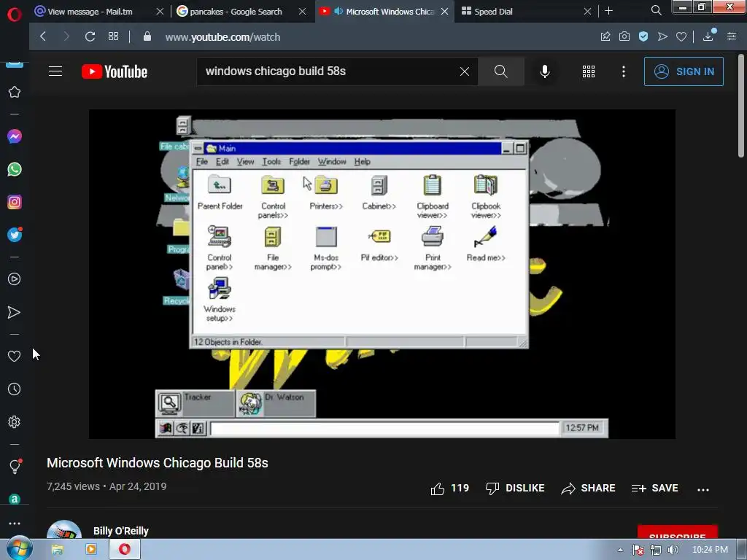Click the search tabs magnifier icon
This screenshot has height=560, width=747.
[x=657, y=10]
